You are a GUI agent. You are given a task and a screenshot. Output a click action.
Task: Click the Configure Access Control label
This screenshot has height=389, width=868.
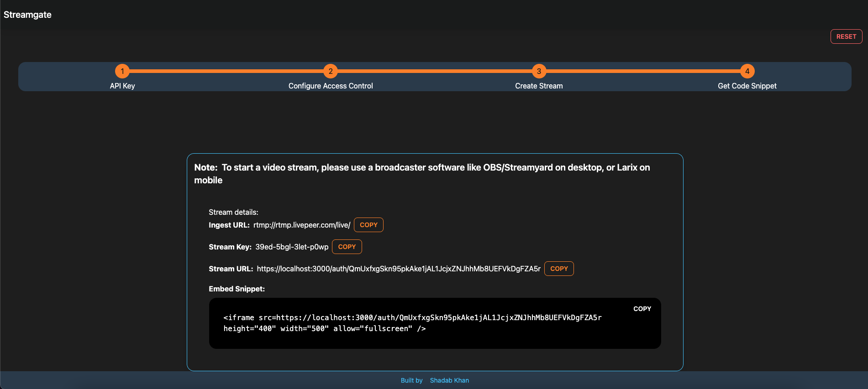coord(331,86)
